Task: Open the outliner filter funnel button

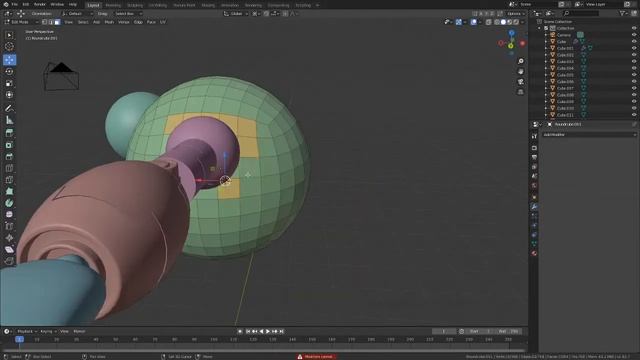Action: pyautogui.click(x=624, y=13)
